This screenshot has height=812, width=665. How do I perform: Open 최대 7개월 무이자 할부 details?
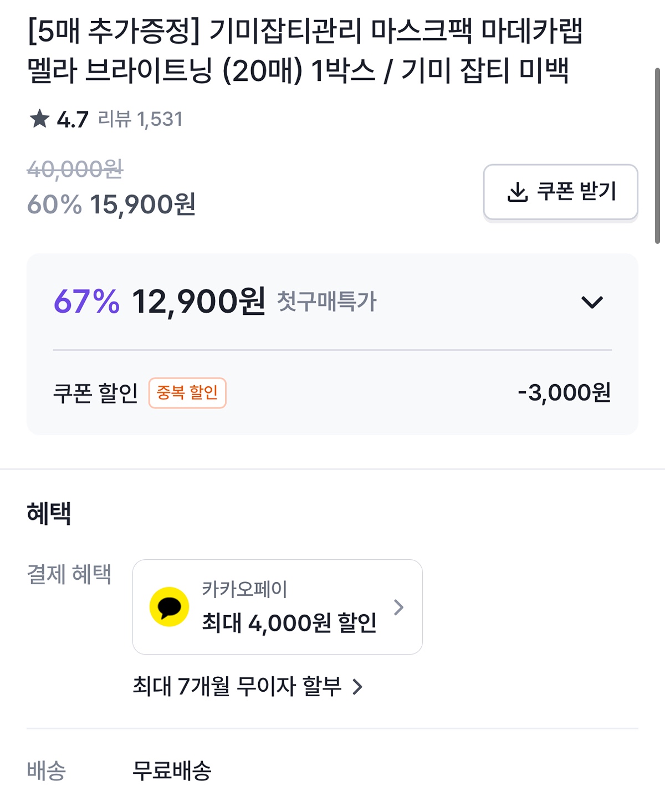(237, 687)
